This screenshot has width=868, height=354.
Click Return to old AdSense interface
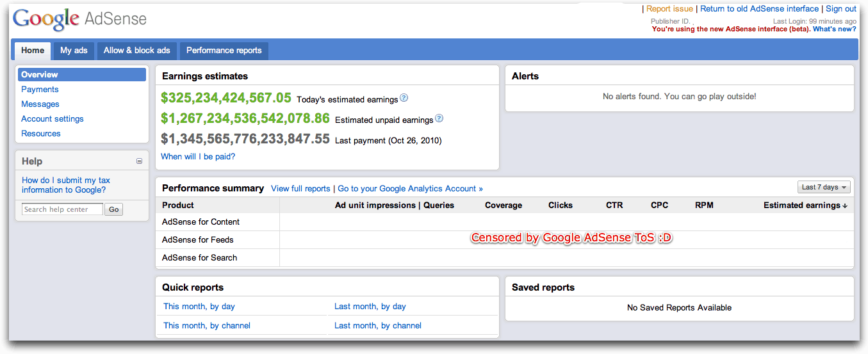point(759,9)
